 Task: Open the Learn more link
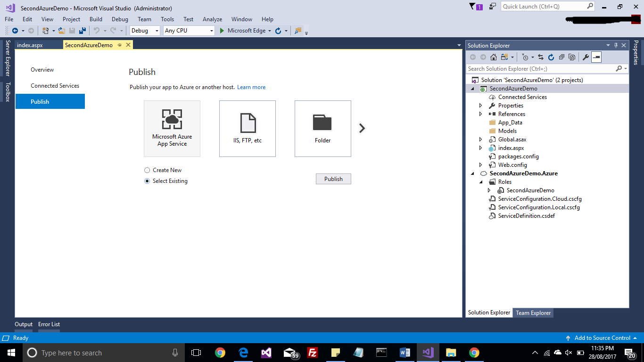[x=251, y=87]
